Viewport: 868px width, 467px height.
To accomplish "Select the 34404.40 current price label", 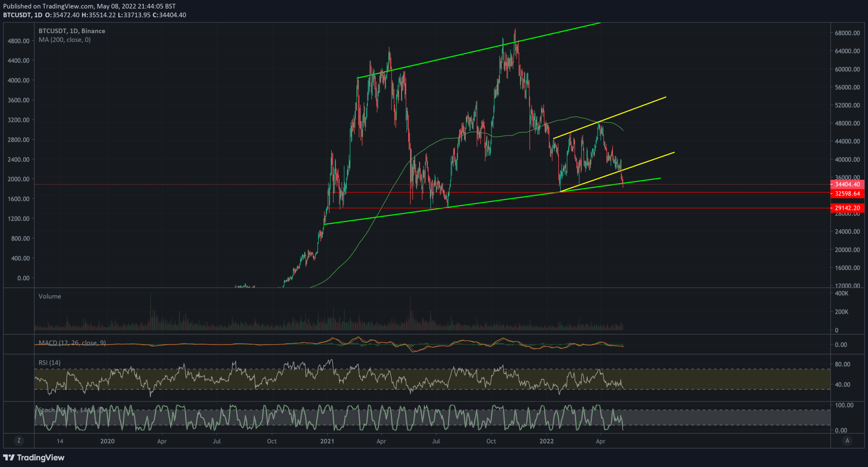I will click(x=847, y=184).
